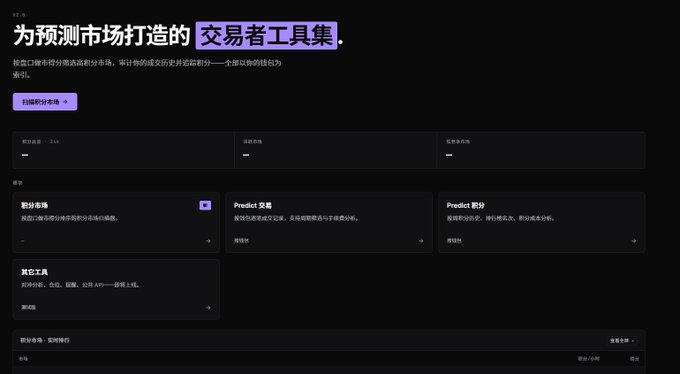Click the 查看全部 button in the ranking panel
This screenshot has height=374, width=680.
tap(622, 341)
